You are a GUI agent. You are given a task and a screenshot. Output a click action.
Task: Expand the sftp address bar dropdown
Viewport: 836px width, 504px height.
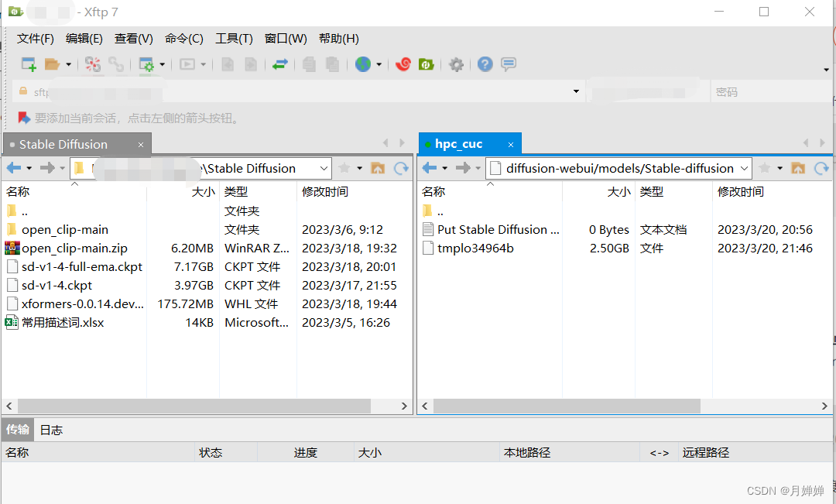pyautogui.click(x=576, y=91)
